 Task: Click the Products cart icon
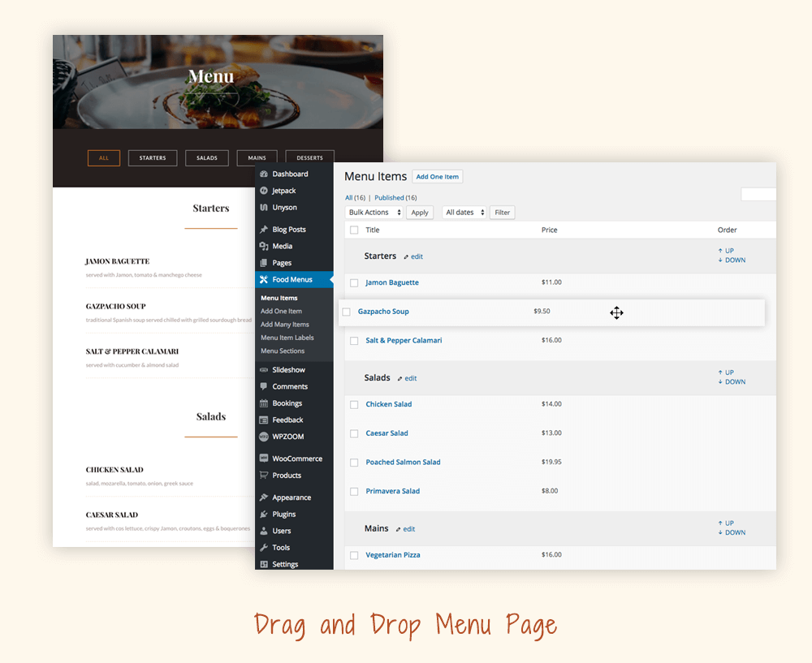pos(264,475)
